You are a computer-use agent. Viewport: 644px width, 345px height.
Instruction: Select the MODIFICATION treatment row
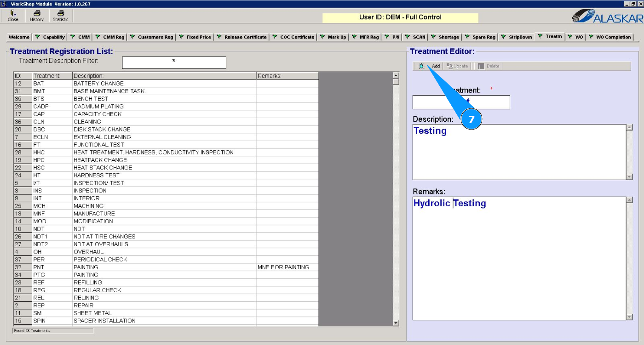tap(166, 221)
